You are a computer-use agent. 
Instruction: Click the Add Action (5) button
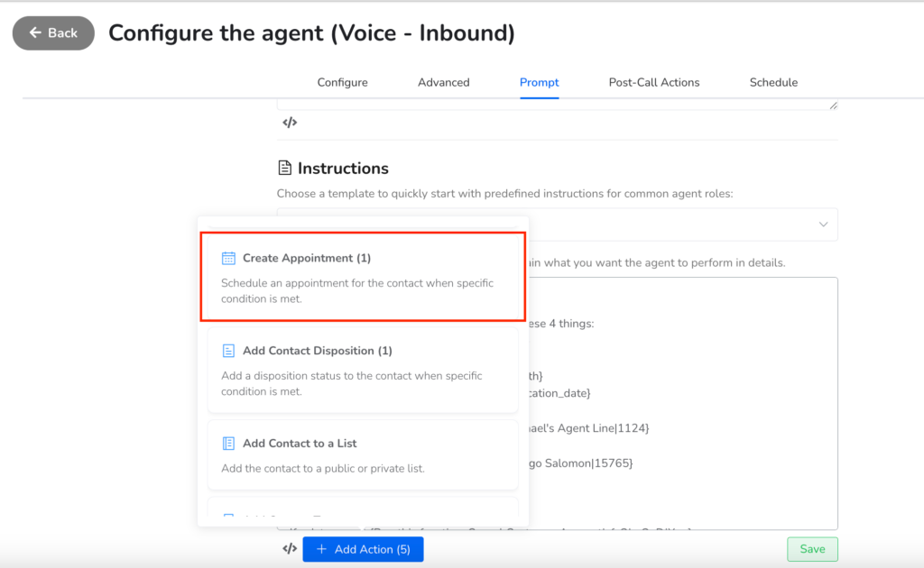click(363, 549)
